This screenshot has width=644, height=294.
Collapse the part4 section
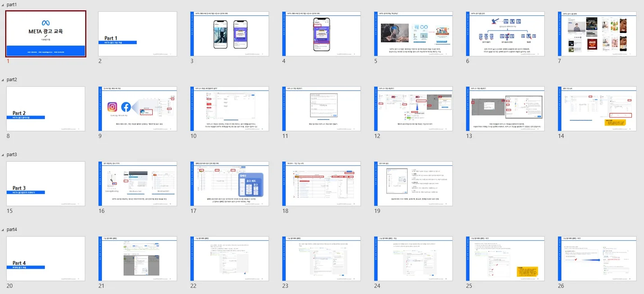(x=3, y=230)
